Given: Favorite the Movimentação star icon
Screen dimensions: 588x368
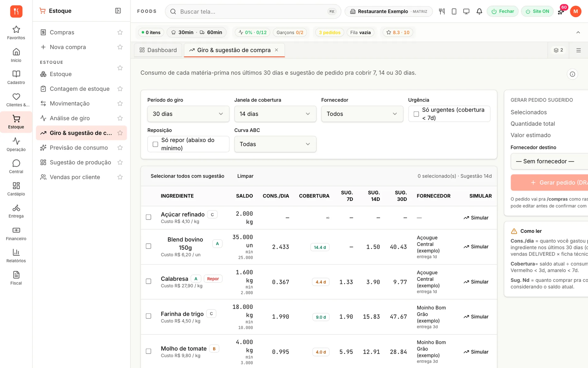Looking at the screenshot, I should point(120,103).
